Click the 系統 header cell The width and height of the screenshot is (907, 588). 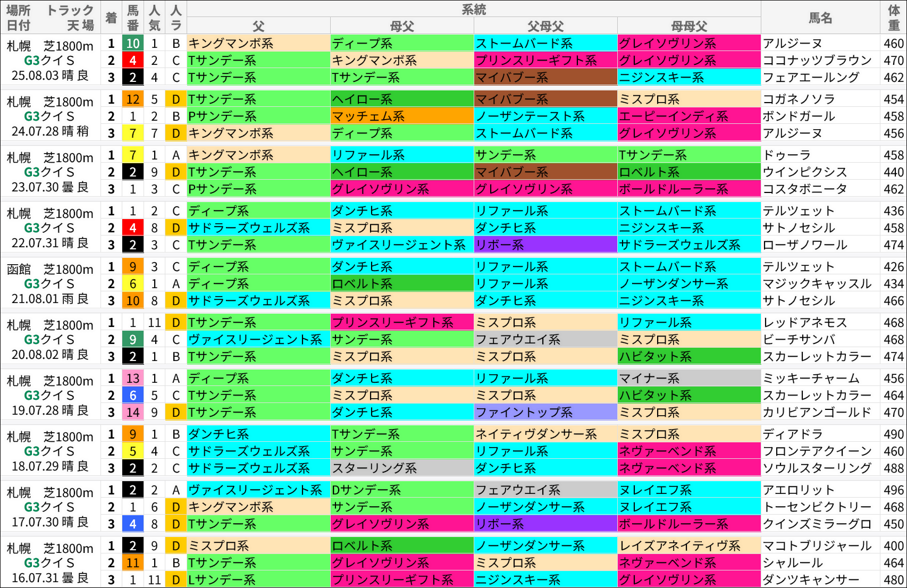pos(474,9)
